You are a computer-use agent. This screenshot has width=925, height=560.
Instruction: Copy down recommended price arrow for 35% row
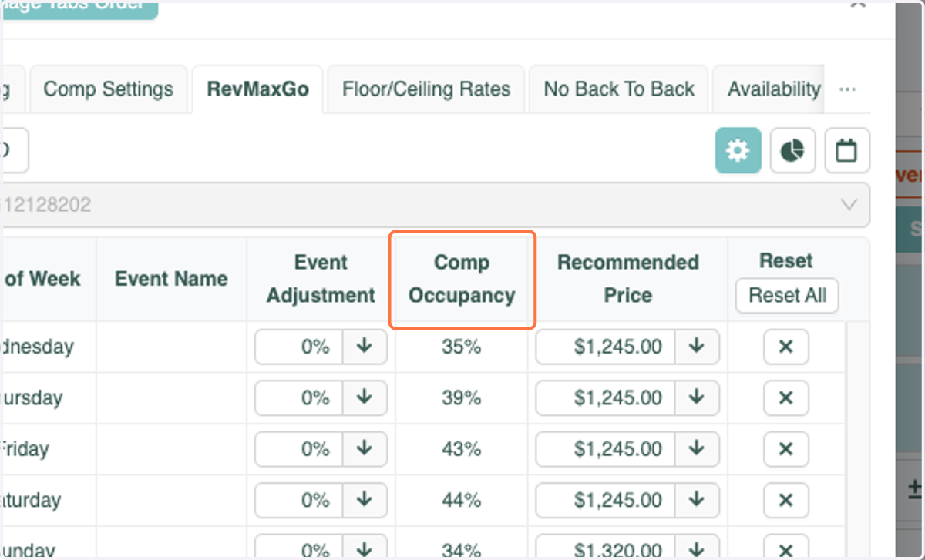tap(697, 347)
